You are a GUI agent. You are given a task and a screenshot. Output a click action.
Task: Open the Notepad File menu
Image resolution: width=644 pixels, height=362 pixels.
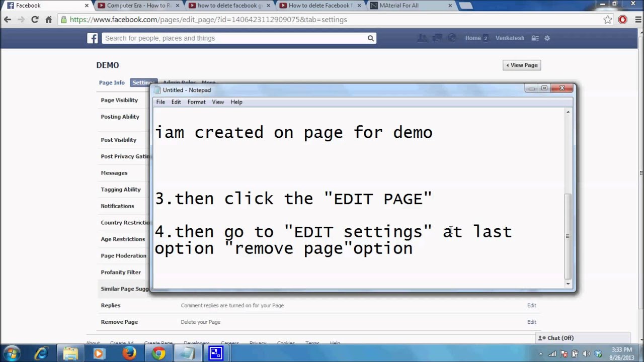[x=160, y=102]
